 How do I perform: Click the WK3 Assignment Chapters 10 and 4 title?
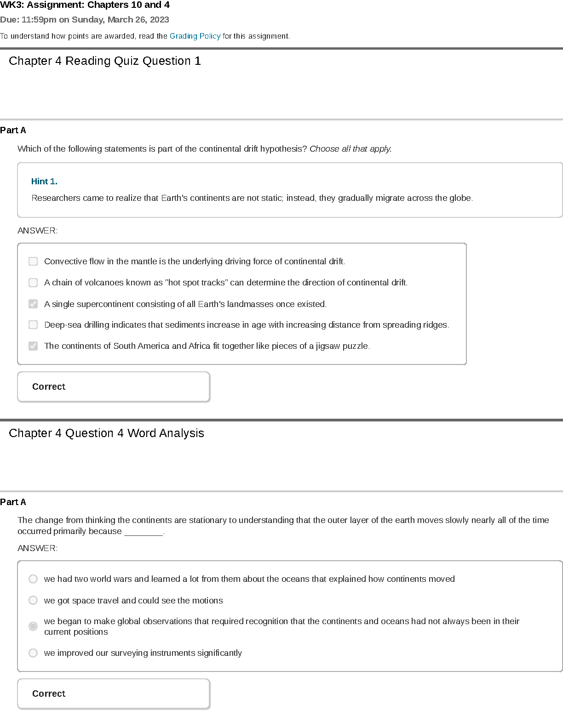[x=85, y=5]
